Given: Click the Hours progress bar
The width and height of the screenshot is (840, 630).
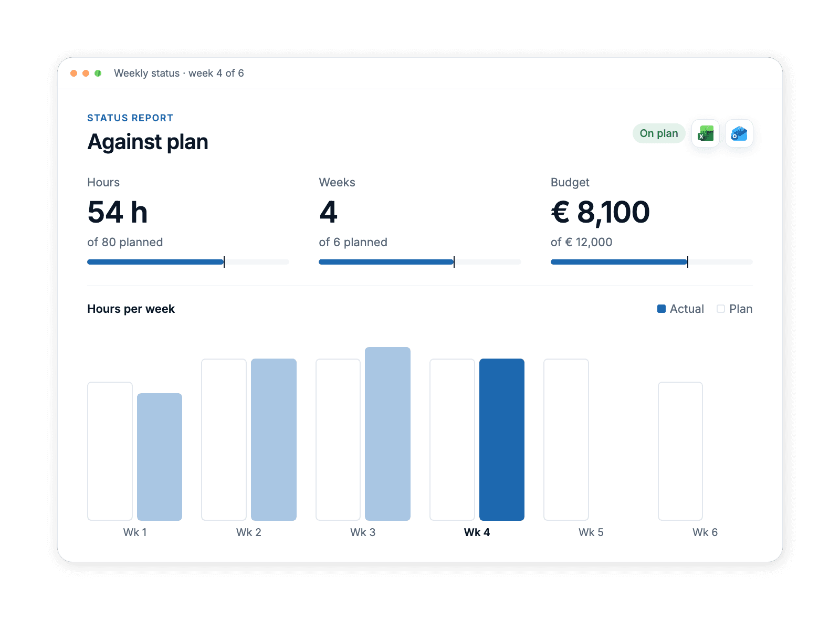Looking at the screenshot, I should (x=188, y=262).
